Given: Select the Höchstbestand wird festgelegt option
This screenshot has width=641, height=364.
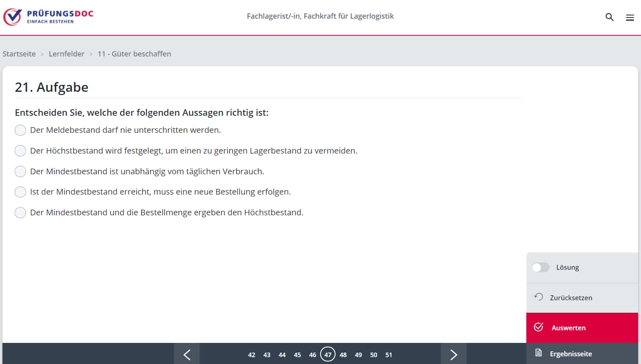Looking at the screenshot, I should click(x=20, y=151).
